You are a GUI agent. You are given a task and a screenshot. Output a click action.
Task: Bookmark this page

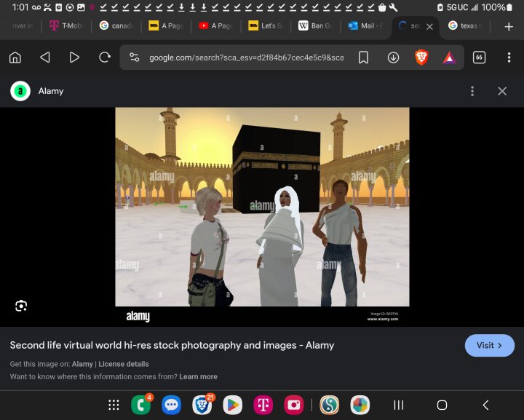pyautogui.click(x=363, y=58)
